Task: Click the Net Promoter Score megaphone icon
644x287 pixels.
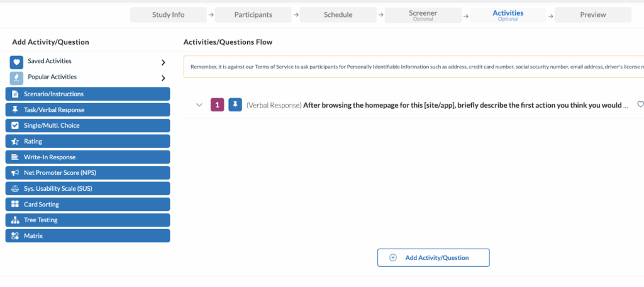Action: (x=15, y=173)
